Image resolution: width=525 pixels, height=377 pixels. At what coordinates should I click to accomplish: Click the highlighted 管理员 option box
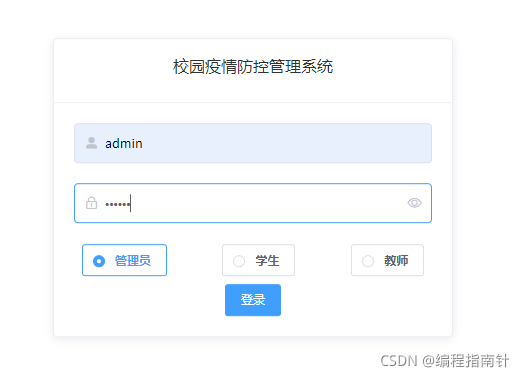[x=125, y=260]
